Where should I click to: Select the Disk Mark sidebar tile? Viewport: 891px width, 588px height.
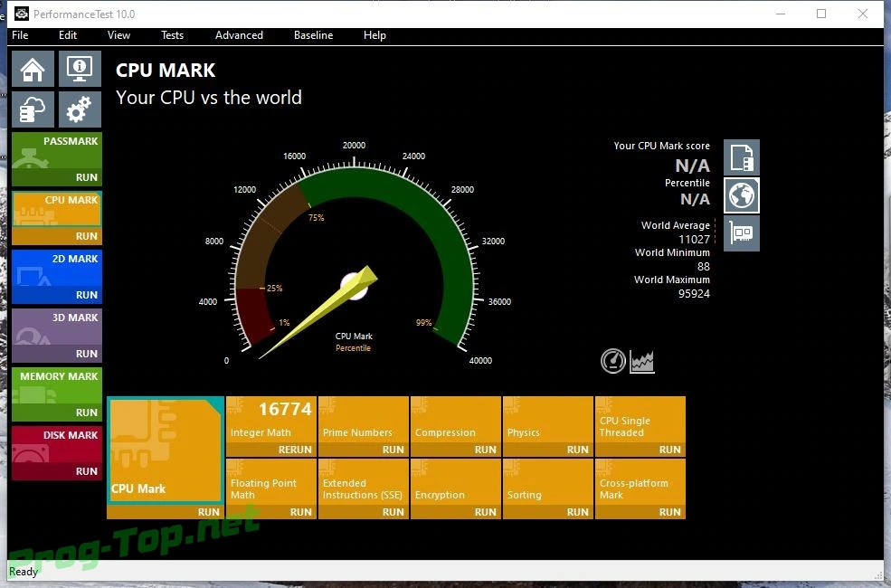[57, 445]
